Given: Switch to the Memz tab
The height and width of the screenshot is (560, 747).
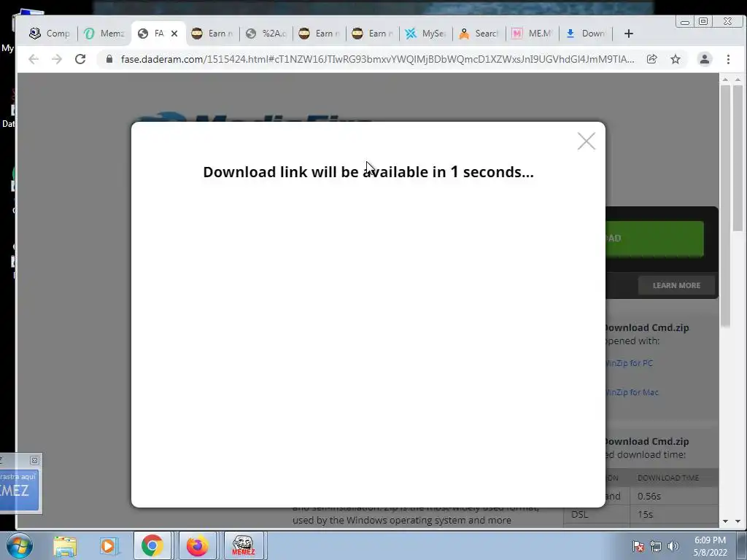Looking at the screenshot, I should click(104, 34).
